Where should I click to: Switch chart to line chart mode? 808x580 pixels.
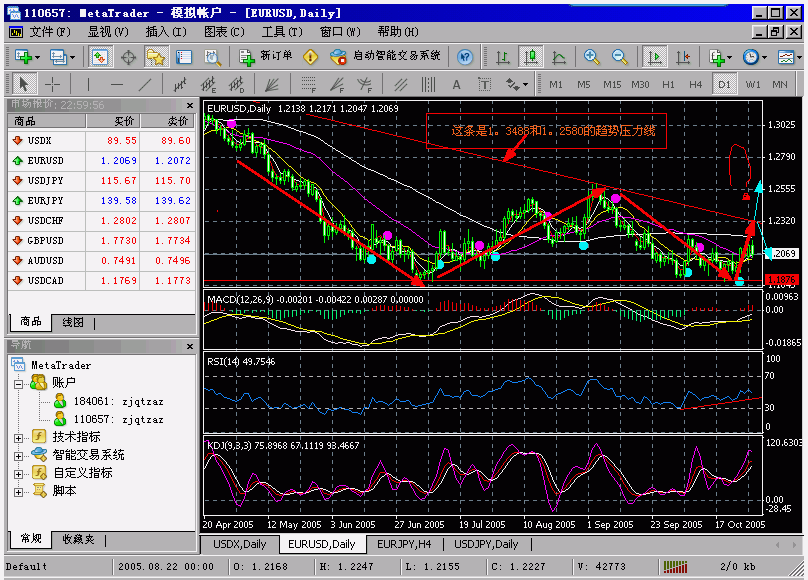point(559,57)
